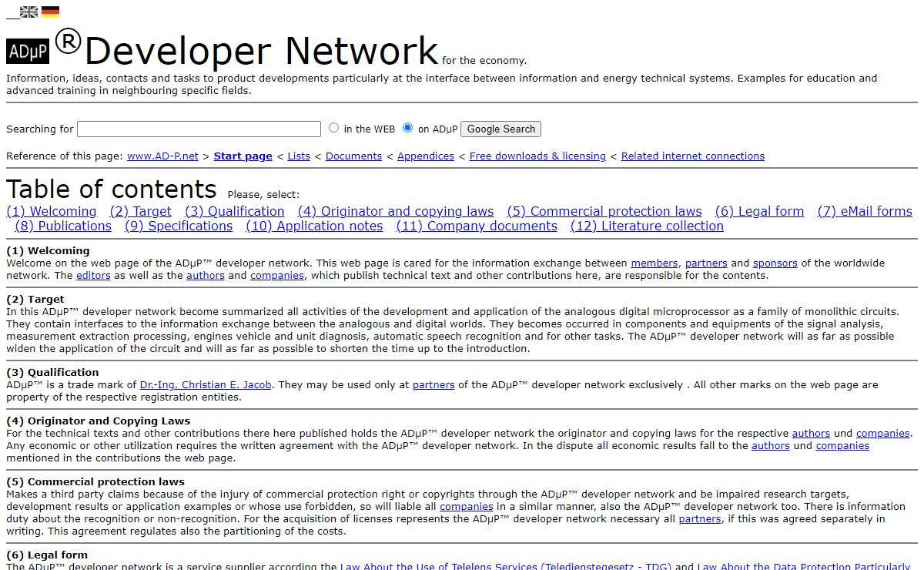This screenshot has height=570, width=924.
Task: Select (6) Legal form contents link
Action: coord(759,211)
